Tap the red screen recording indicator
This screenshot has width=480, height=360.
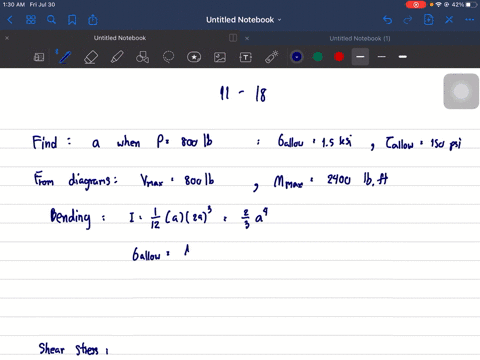(416, 5)
